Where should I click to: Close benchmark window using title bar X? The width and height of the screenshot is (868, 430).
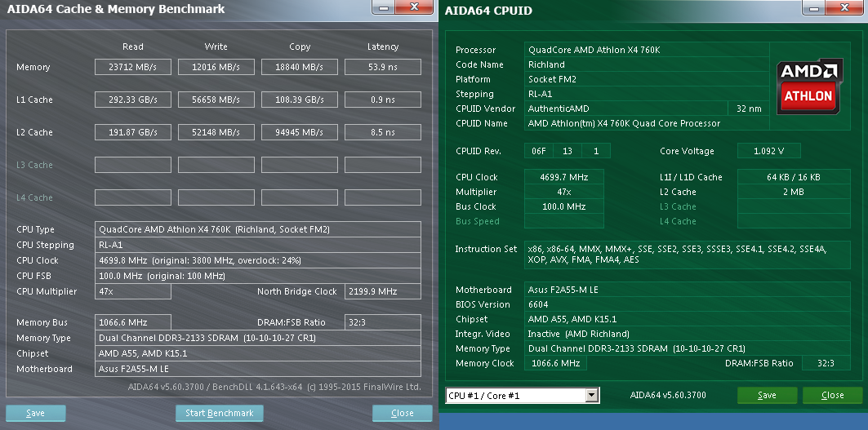(415, 6)
